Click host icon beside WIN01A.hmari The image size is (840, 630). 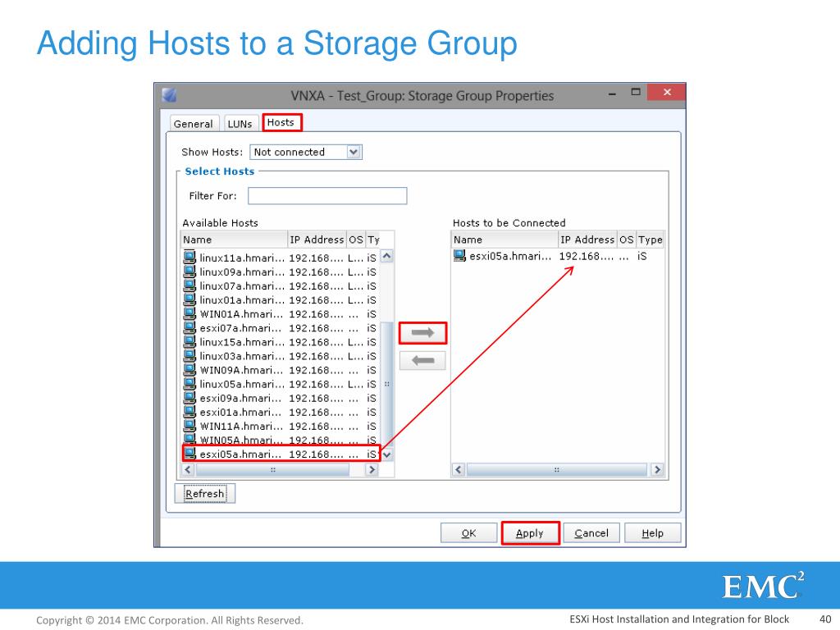point(189,313)
